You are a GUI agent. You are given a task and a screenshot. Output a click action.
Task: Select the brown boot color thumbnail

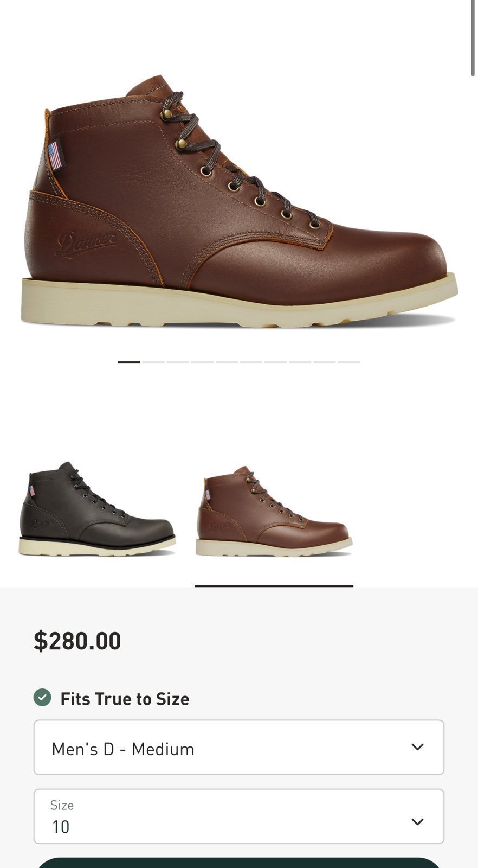click(274, 511)
